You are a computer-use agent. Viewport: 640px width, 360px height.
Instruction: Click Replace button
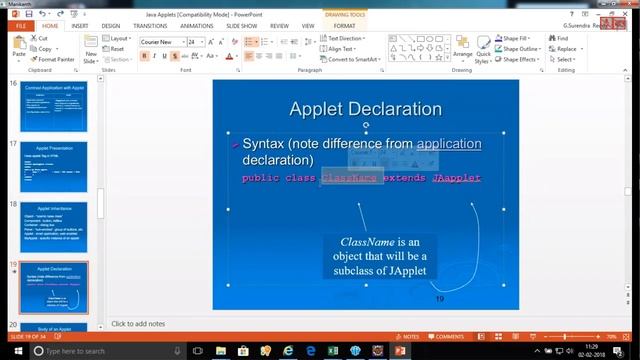tap(566, 49)
